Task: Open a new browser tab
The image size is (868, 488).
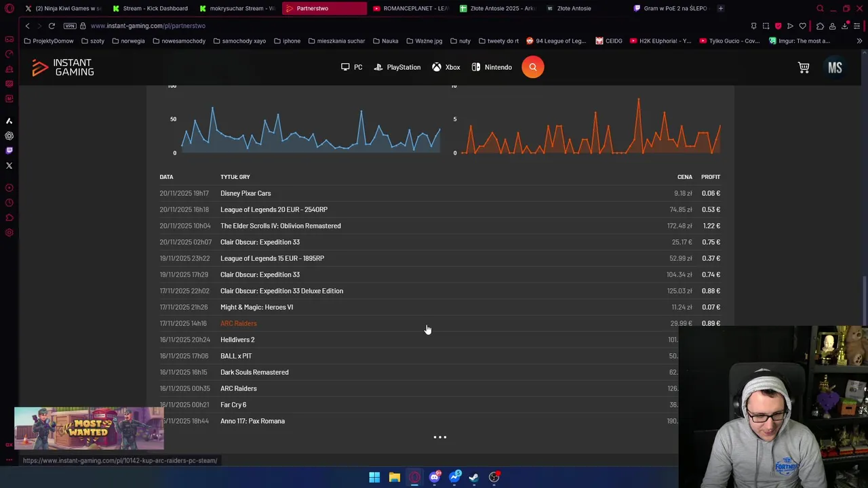Action: click(x=720, y=9)
